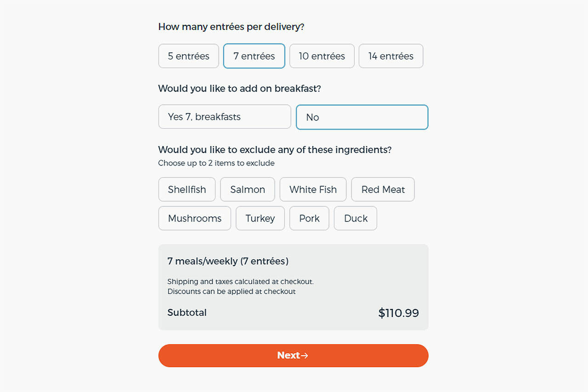Image resolution: width=588 pixels, height=392 pixels.
Task: Select the 5 entrées option
Action: 188,56
